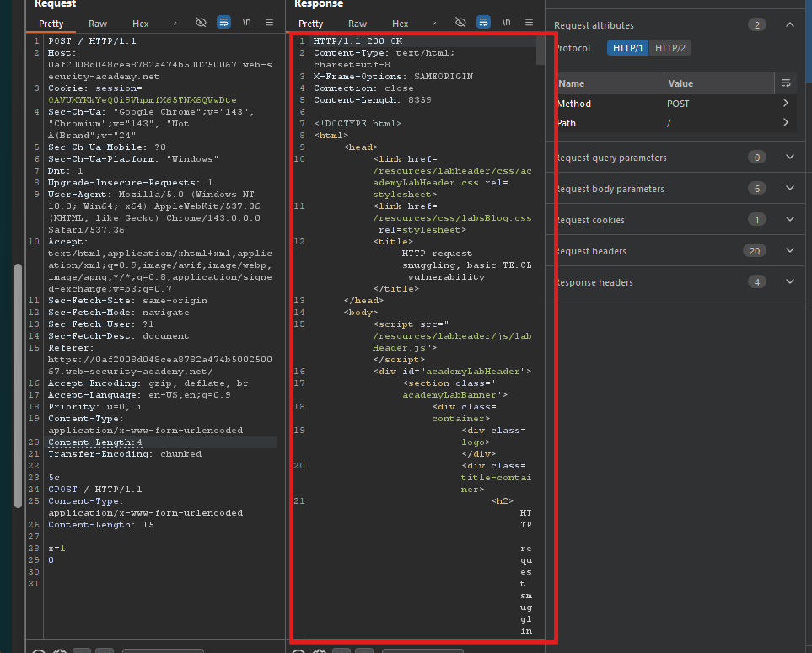Viewport: 812px width, 653px height.
Task: Click the Sec-Fetch-Mode: navigate header
Action: pyautogui.click(x=119, y=313)
